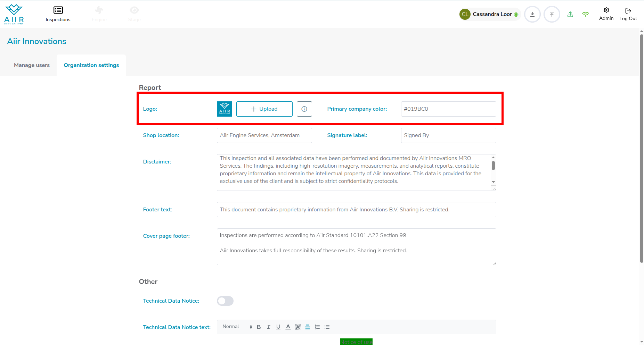Viewport: 644px width, 345px height.
Task: Click the Technical Data Notice text: label
Action: (x=177, y=327)
